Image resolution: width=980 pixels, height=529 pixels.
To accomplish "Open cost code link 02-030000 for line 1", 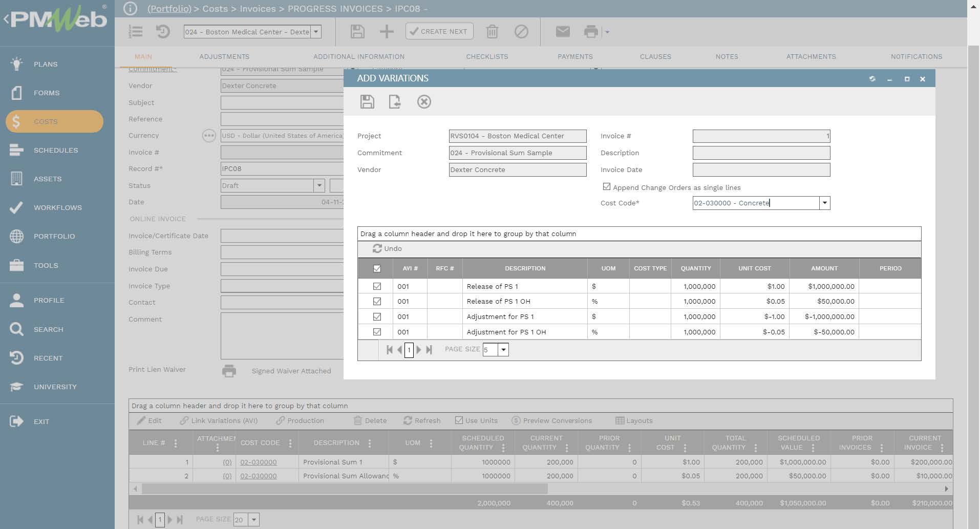I will 259,462.
